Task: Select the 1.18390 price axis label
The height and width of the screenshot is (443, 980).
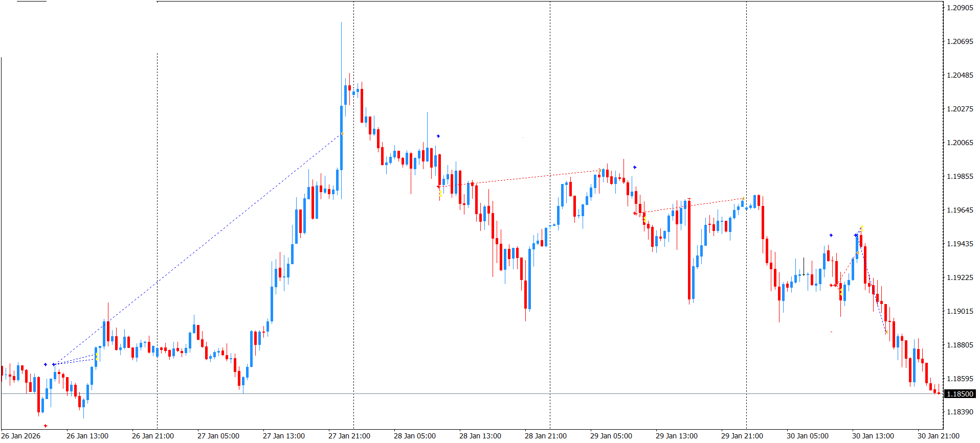Action: (960, 412)
